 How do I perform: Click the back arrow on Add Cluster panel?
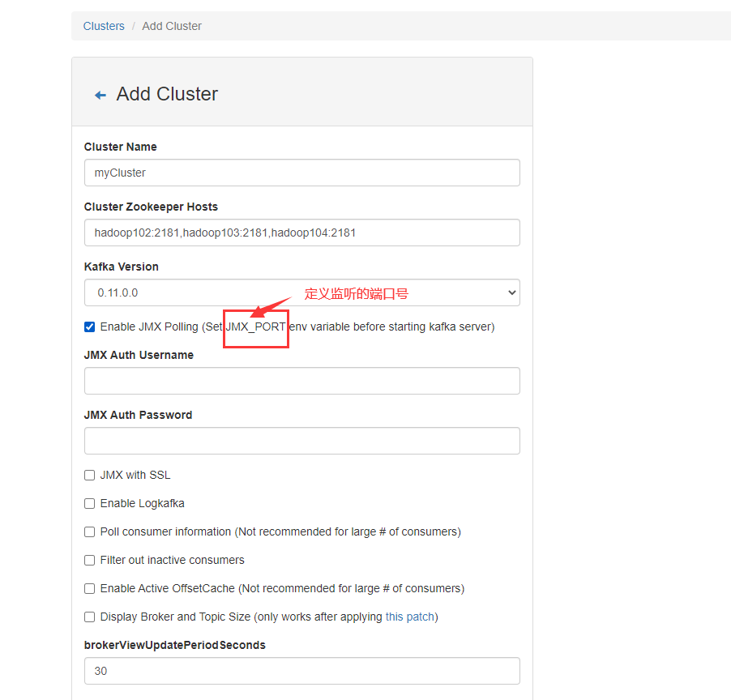click(99, 95)
